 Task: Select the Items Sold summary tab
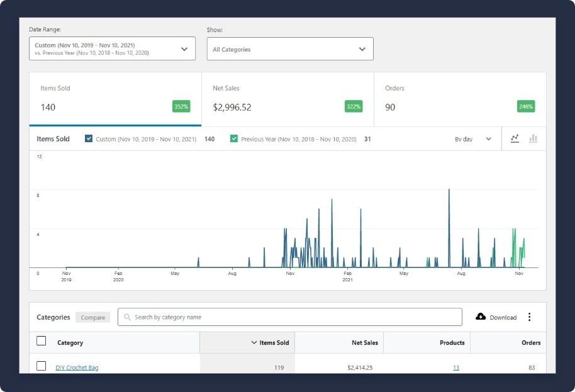click(x=115, y=99)
